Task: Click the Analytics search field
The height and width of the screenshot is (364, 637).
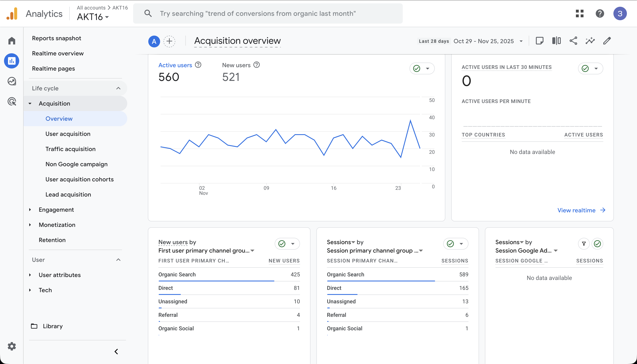Action: (x=268, y=13)
